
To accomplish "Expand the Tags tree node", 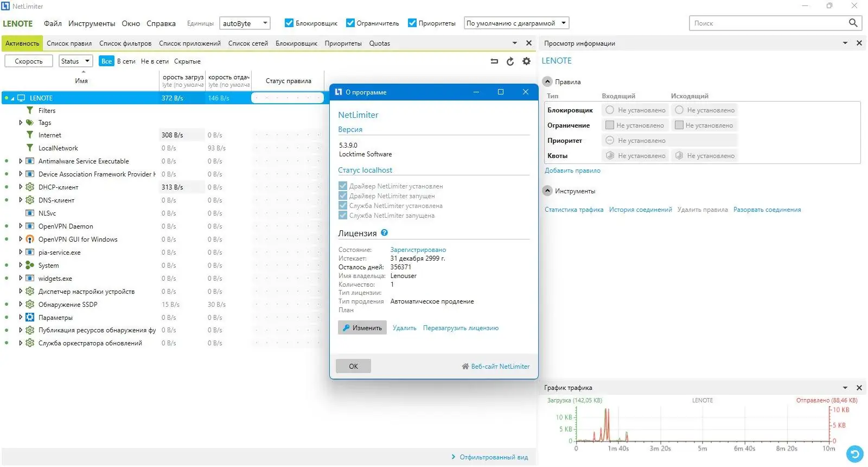I will 21,123.
